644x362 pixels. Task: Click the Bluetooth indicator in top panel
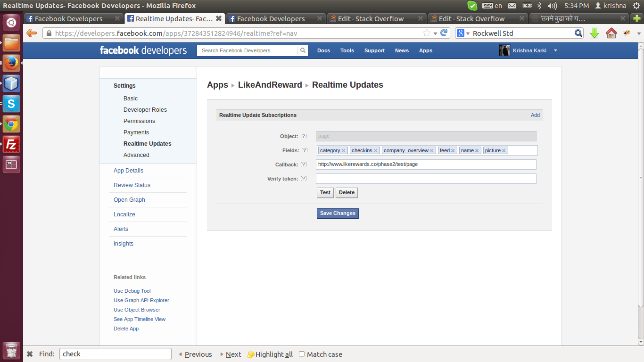point(539,6)
